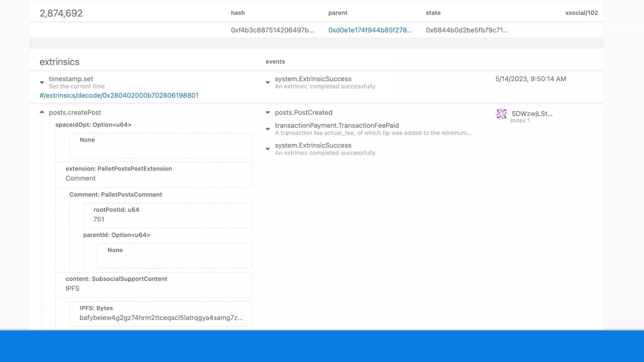644x362 pixels.
Task: Click the 5DWzwjLSt account address
Action: [x=532, y=114]
